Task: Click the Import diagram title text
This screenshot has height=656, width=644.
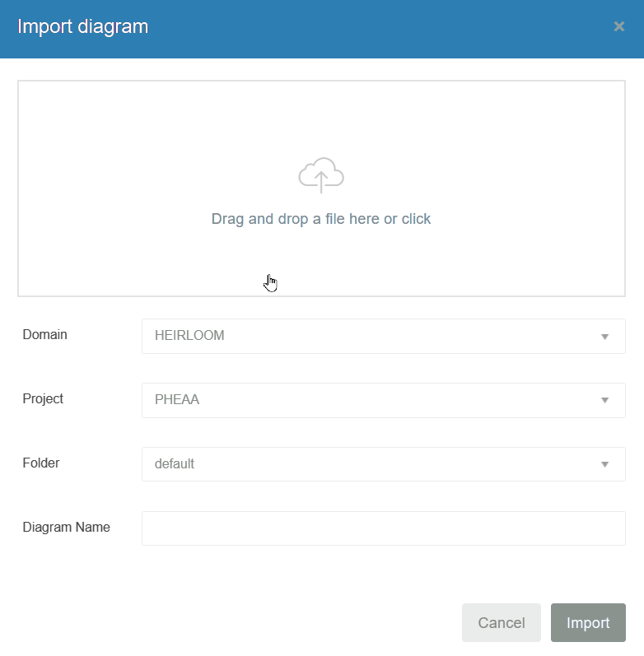Action: click(83, 26)
